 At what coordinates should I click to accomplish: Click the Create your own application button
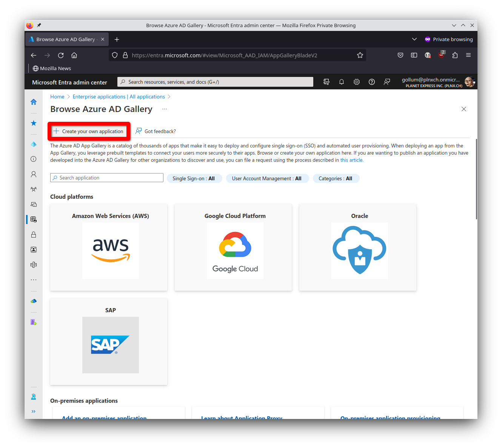[x=89, y=131]
